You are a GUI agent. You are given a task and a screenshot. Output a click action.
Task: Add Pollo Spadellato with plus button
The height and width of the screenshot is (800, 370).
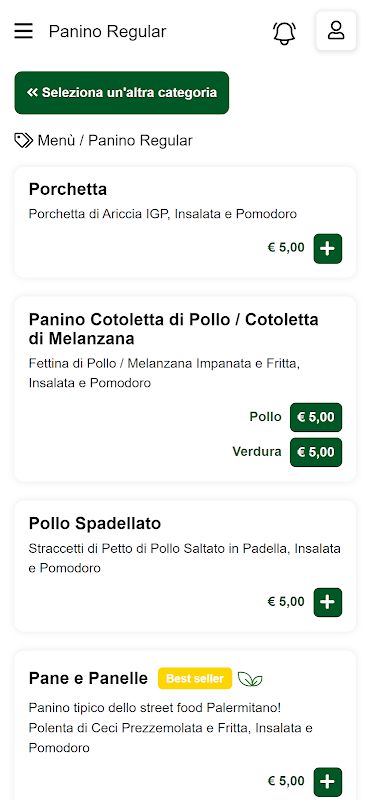(x=328, y=603)
